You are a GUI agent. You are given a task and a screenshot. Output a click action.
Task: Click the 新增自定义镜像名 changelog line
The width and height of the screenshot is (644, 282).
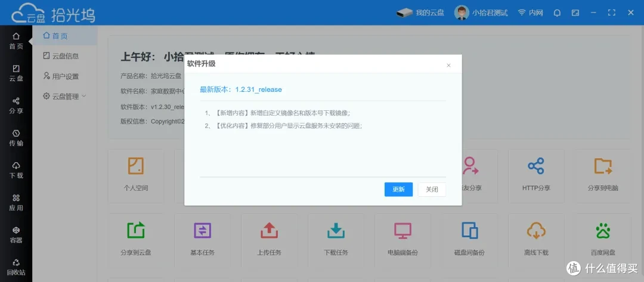coord(277,113)
